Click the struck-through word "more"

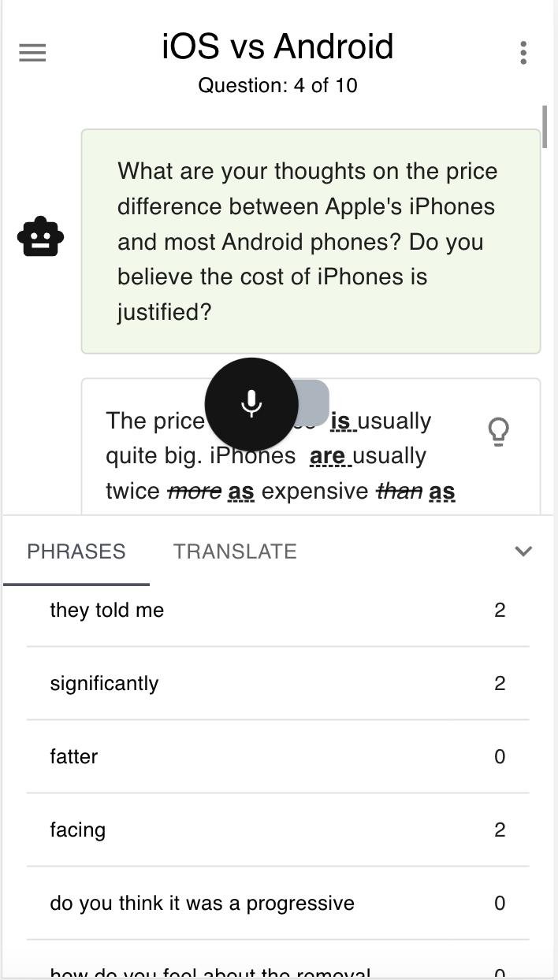[194, 491]
